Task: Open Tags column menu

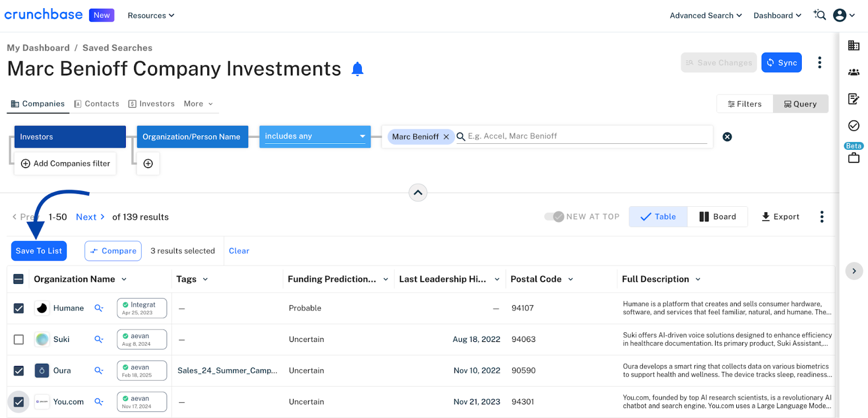Action: click(205, 279)
